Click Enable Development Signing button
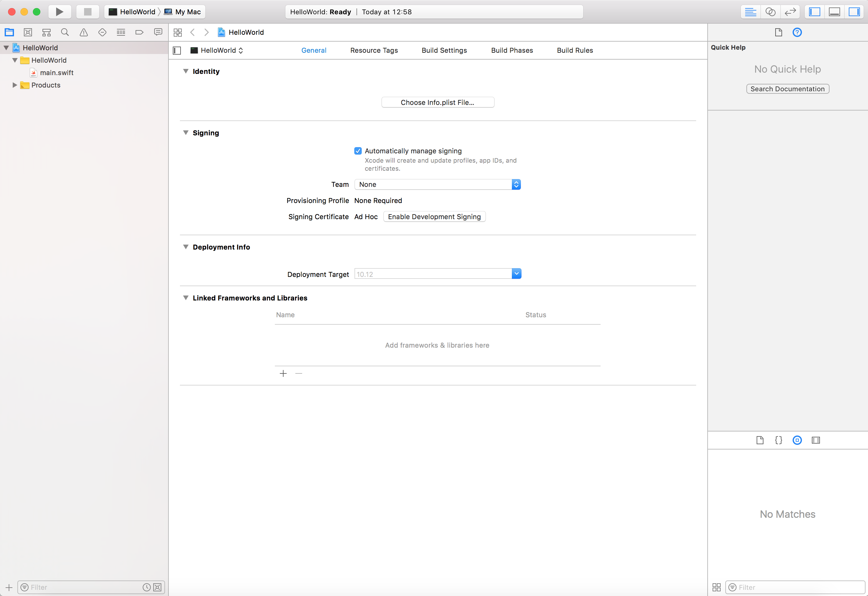868x596 pixels. (x=434, y=217)
